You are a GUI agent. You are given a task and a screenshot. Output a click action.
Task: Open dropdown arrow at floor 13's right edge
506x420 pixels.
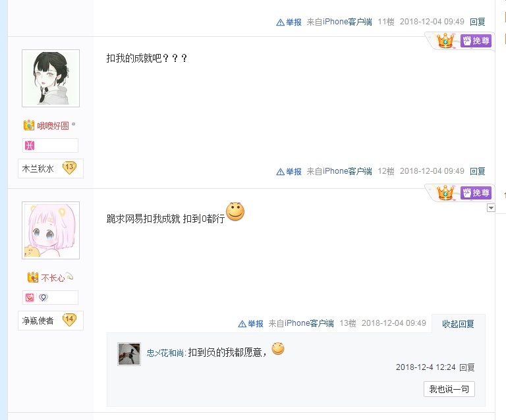(491, 208)
